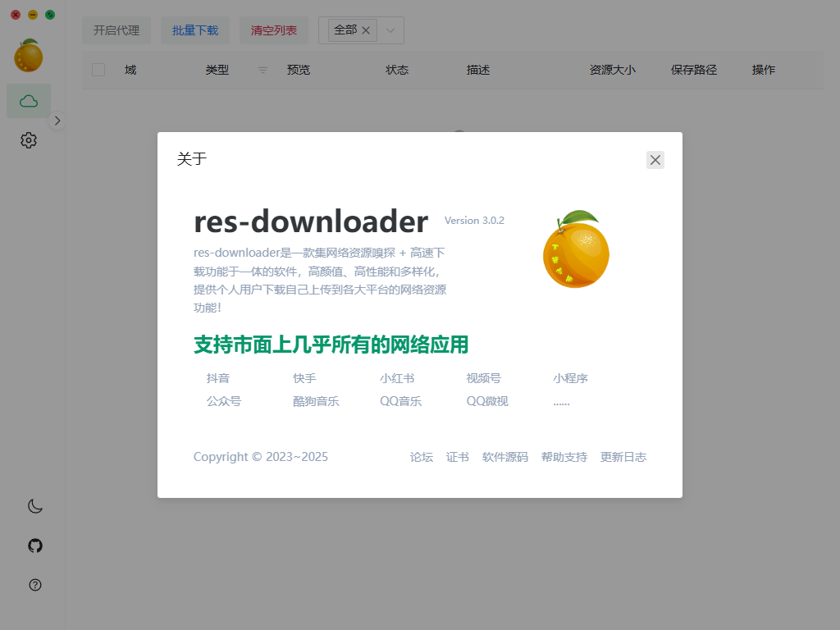Tick the select-all checkbox in table header
840x630 pixels.
(98, 70)
